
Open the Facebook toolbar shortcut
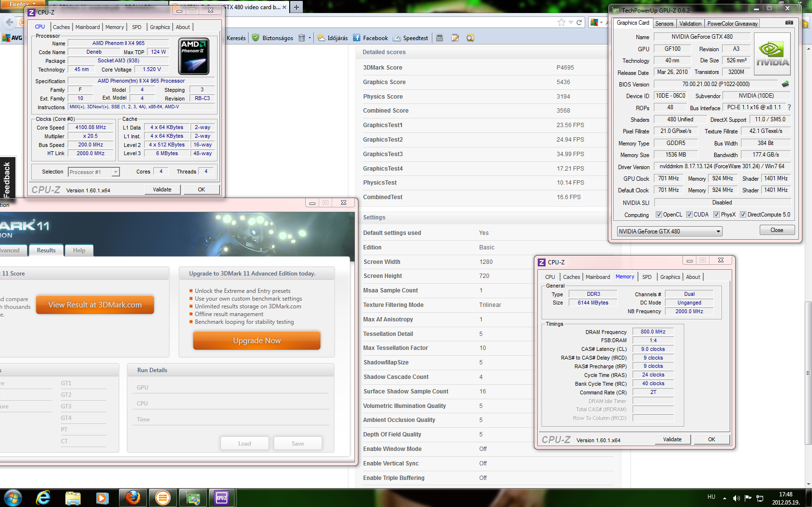click(x=370, y=38)
